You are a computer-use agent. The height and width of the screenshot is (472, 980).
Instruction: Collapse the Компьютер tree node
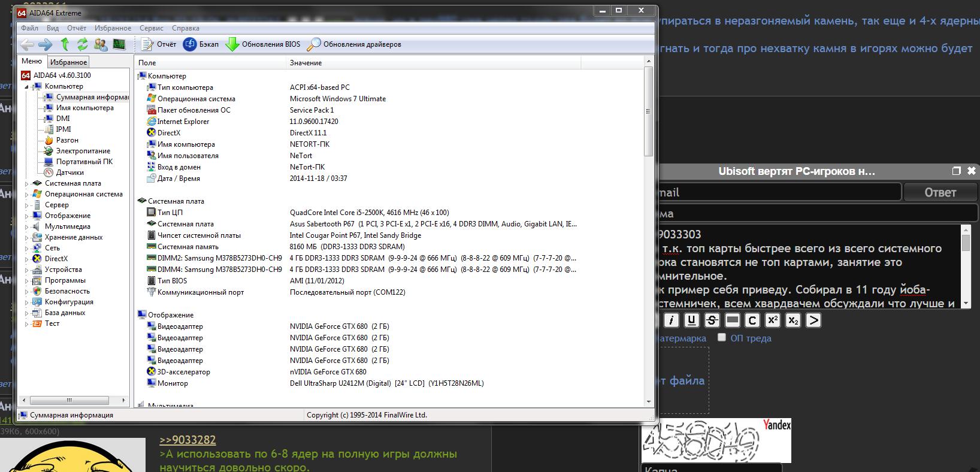click(x=26, y=87)
